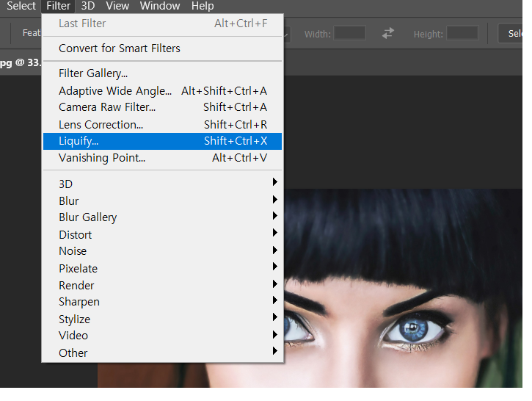Click the Height input field
The height and width of the screenshot is (401, 532).
coord(462,33)
